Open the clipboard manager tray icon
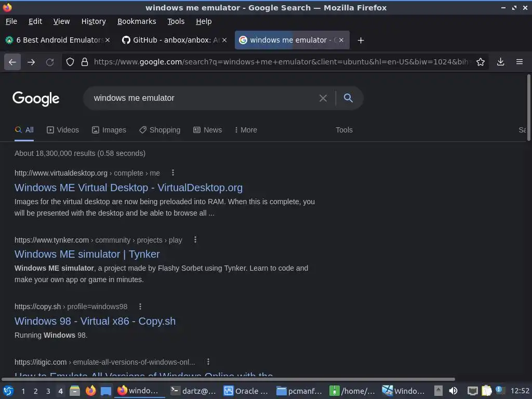 (x=486, y=391)
